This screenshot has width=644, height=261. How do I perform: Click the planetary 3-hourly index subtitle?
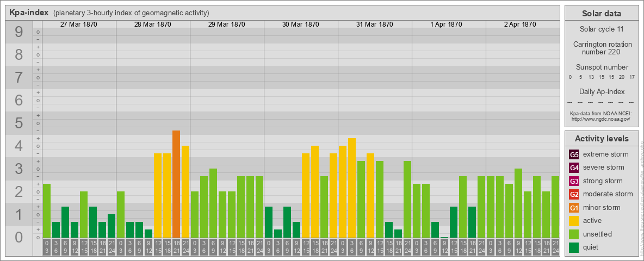(x=131, y=13)
